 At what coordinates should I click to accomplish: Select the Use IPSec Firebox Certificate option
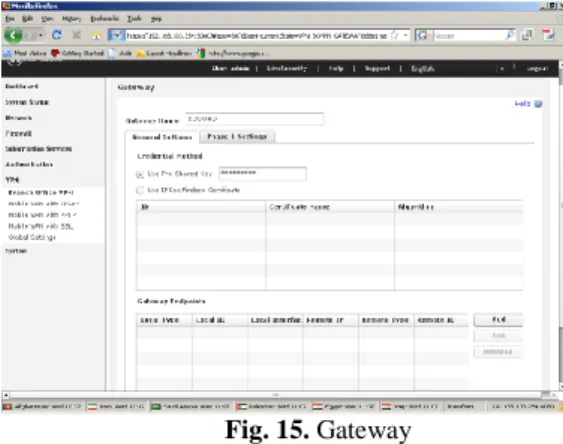tap(140, 190)
